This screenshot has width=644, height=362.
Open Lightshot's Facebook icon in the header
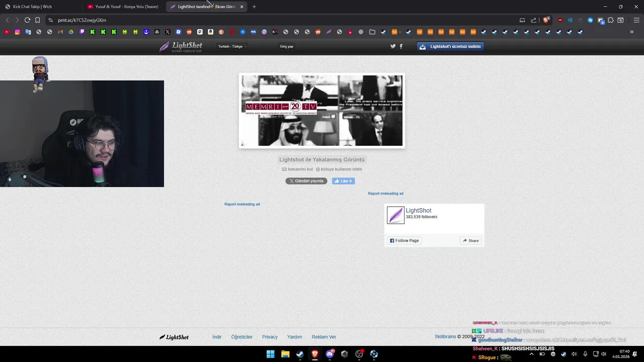(401, 46)
